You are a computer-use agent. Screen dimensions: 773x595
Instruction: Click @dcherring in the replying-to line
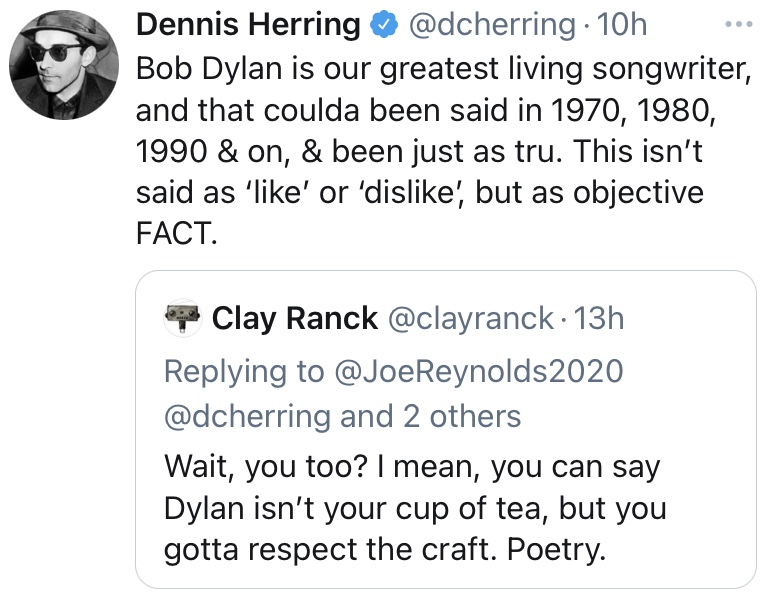tap(246, 415)
